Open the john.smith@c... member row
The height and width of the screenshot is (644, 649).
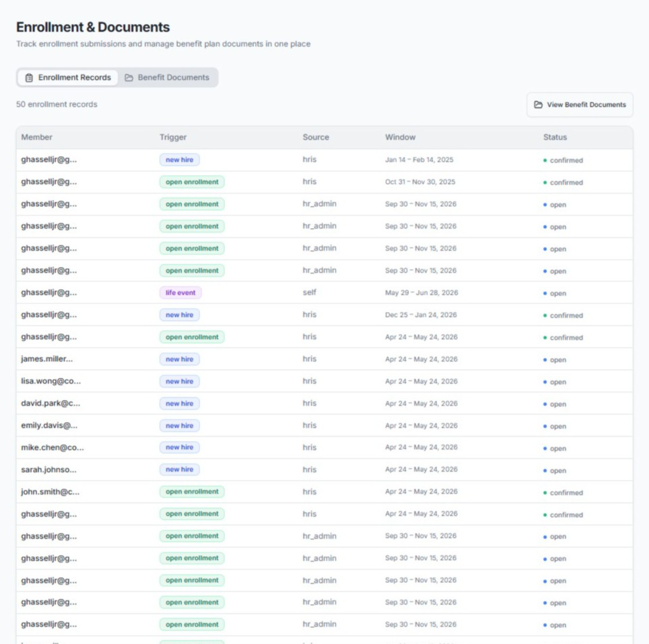click(324, 492)
